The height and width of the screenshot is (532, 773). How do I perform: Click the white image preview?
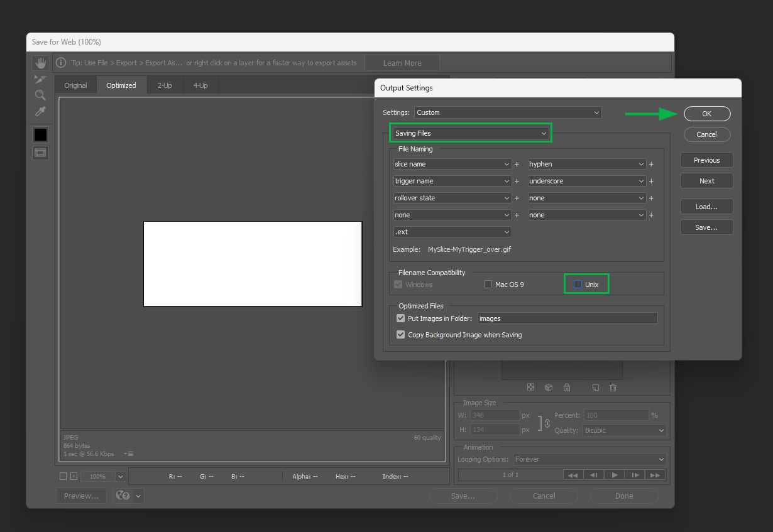pos(253,264)
